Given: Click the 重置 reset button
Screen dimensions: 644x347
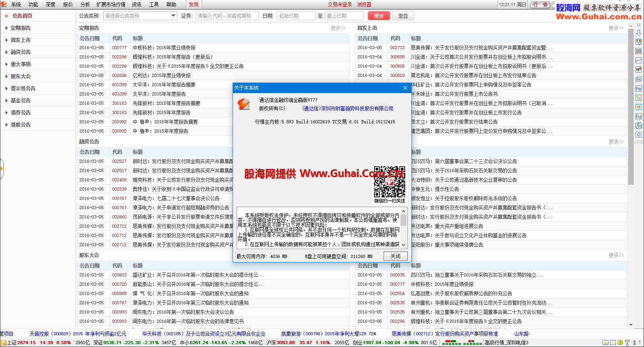Looking at the screenshot, I should pos(403,16).
